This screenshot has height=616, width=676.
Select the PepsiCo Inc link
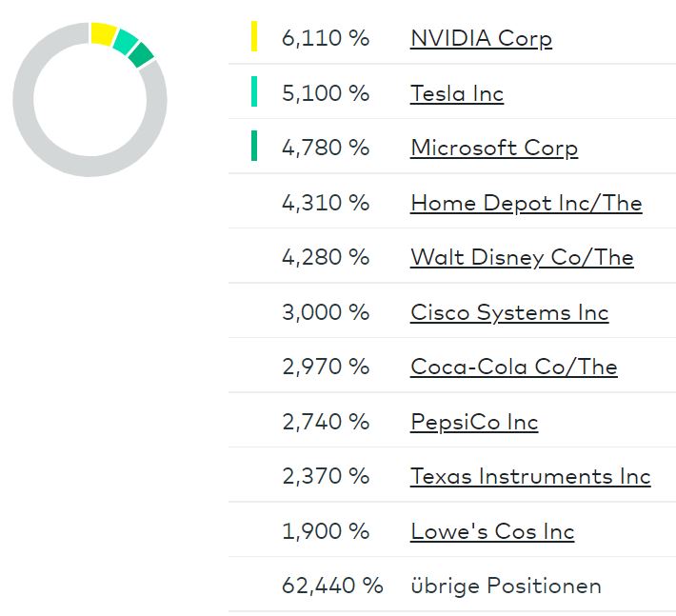click(x=474, y=422)
